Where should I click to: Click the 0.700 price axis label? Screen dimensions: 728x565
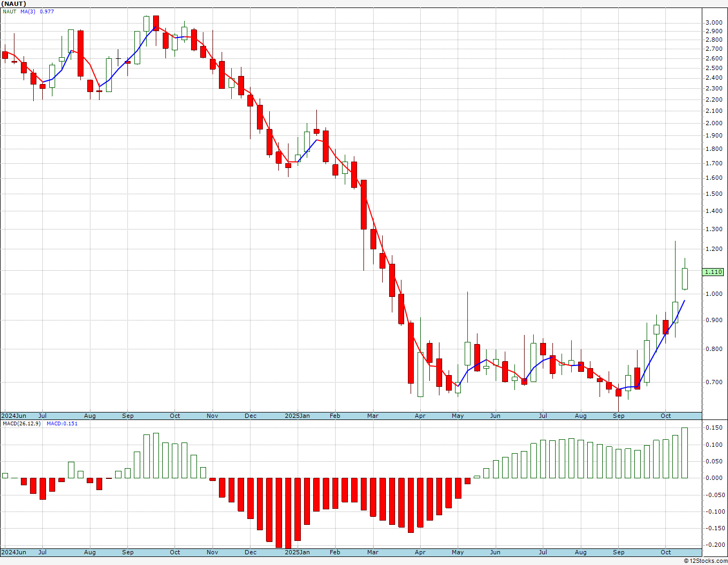[x=714, y=382]
